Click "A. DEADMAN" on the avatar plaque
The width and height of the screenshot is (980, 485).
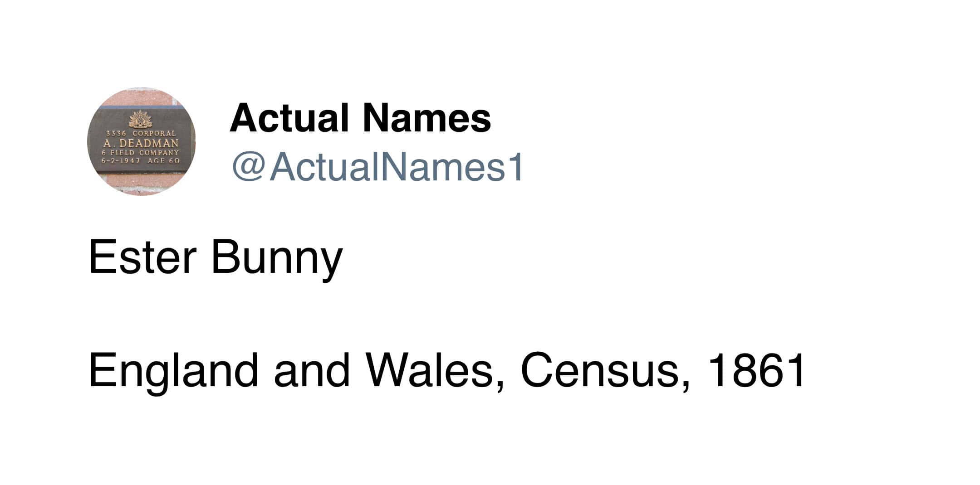tap(141, 143)
